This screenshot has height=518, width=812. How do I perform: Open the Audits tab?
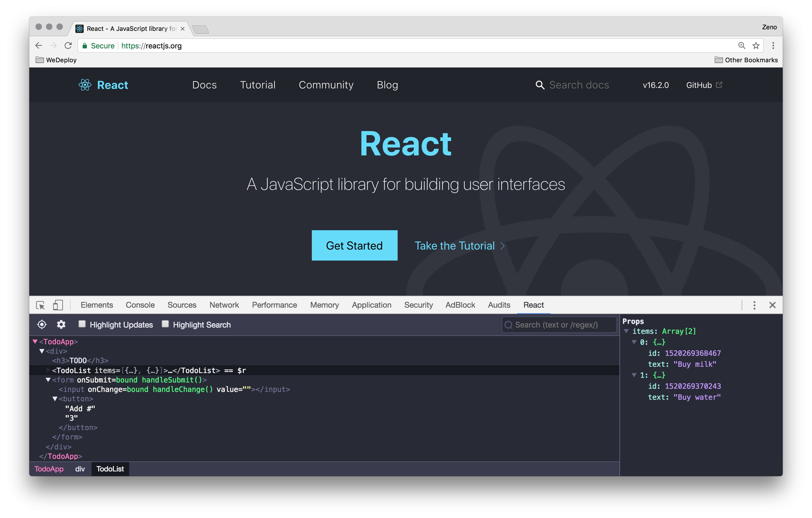tap(499, 305)
